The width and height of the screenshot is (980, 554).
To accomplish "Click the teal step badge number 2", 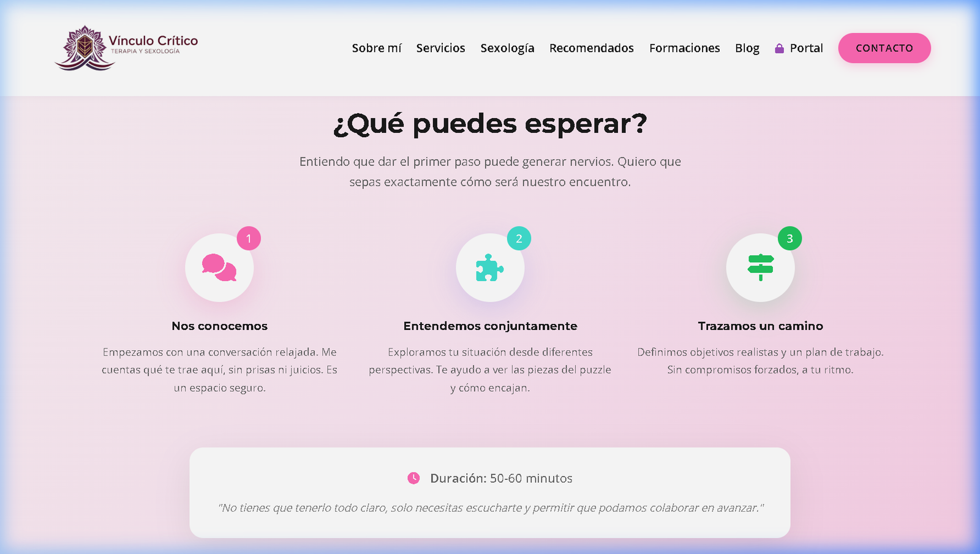I will coord(519,238).
